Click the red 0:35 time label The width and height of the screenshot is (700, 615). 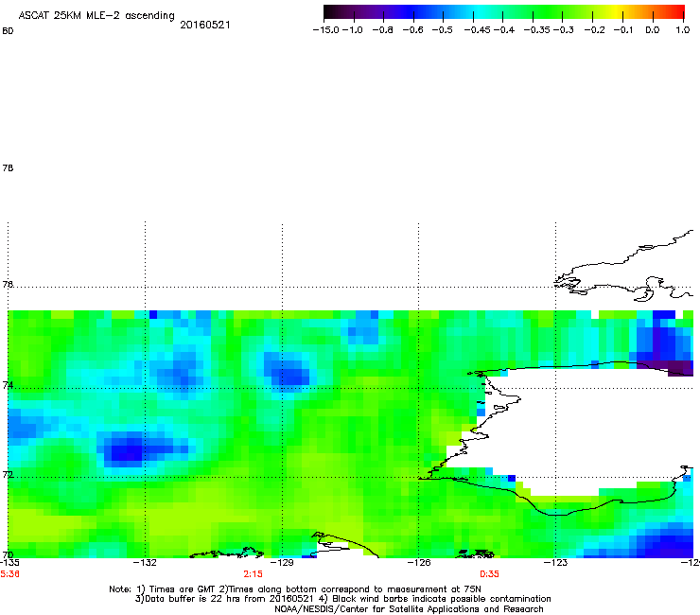tap(490, 574)
